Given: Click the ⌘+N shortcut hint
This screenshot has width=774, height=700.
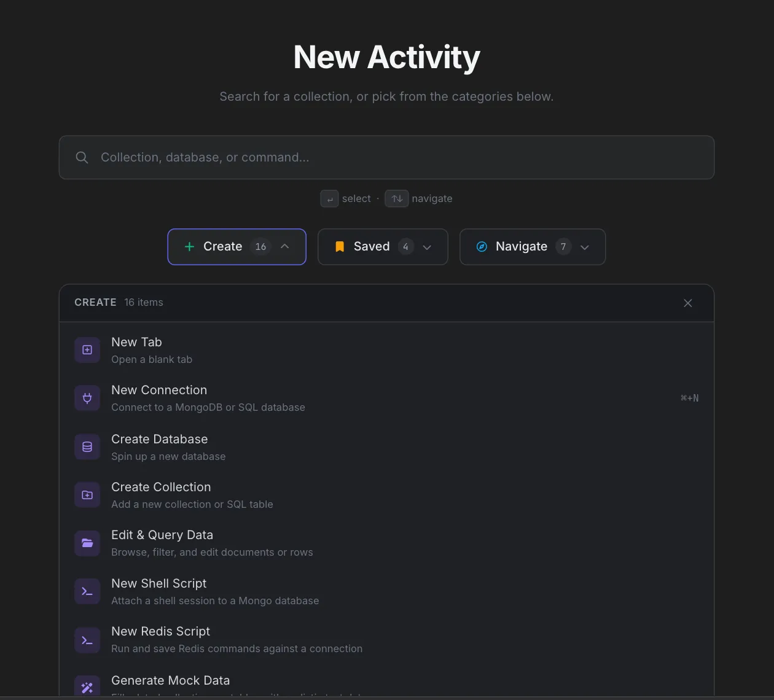Looking at the screenshot, I should coord(689,398).
